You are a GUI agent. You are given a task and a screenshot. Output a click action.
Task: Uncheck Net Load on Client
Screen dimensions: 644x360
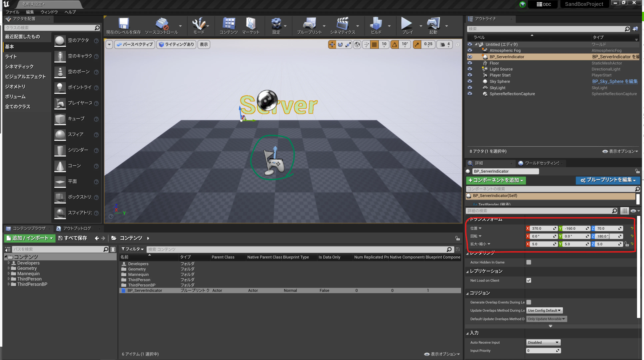tap(529, 280)
